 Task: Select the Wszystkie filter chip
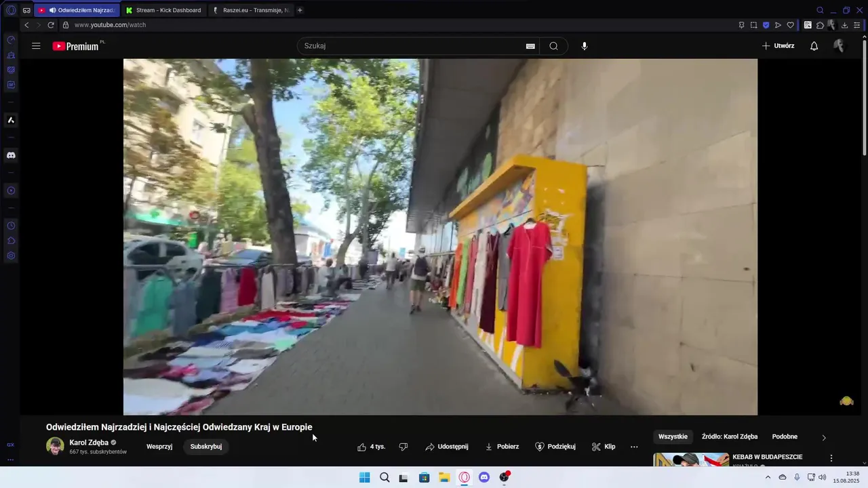point(673,437)
